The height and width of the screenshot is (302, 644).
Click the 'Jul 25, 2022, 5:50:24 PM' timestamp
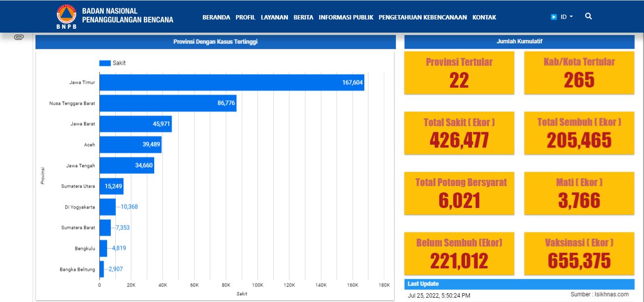point(439,296)
